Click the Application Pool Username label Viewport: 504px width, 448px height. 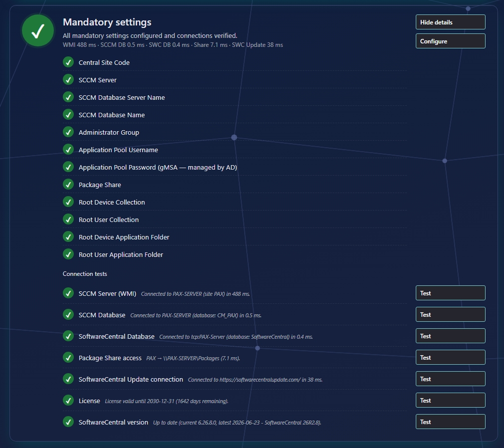coord(118,150)
